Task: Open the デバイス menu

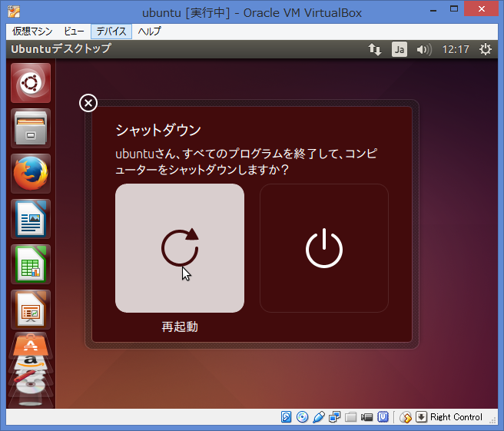Action: pos(111,31)
